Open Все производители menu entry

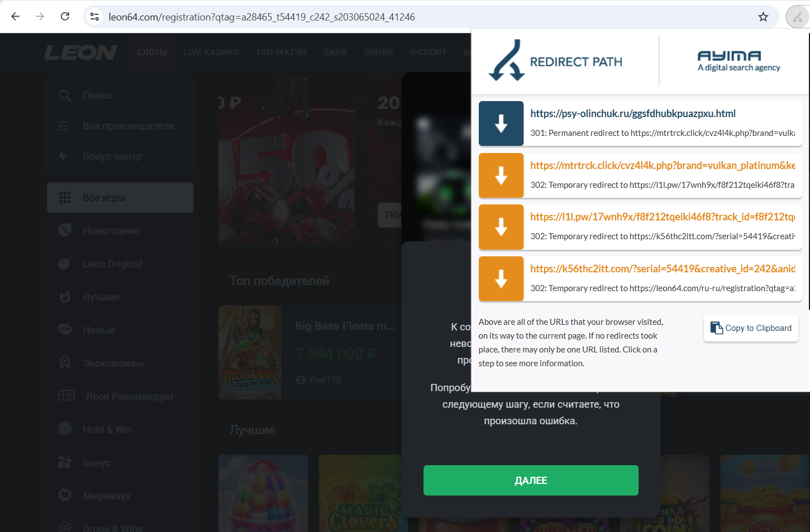[x=128, y=126]
